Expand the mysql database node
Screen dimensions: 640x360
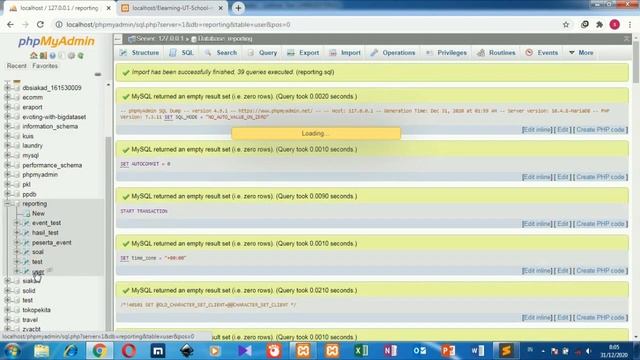click(x=7, y=156)
